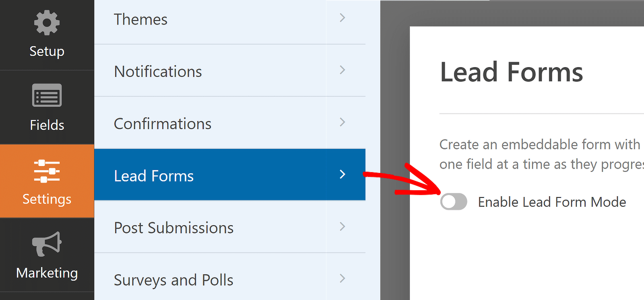The image size is (644, 300).
Task: Click the Setup text label in the sidebar
Action: [x=47, y=51]
